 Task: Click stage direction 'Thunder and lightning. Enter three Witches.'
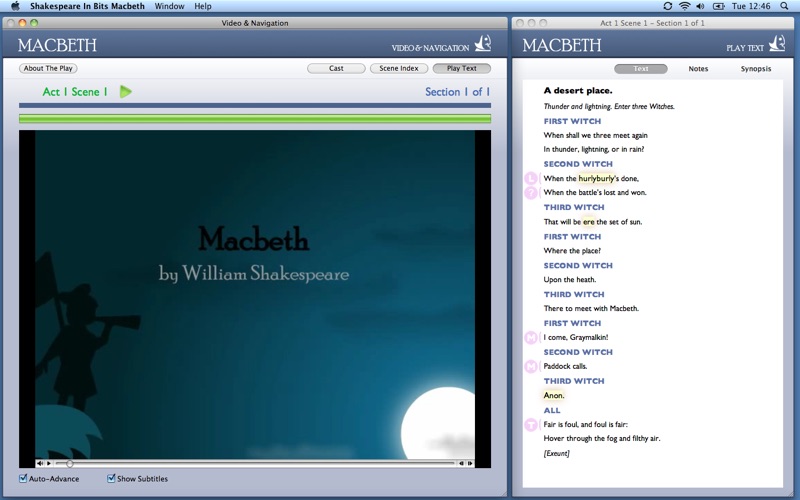point(609,107)
